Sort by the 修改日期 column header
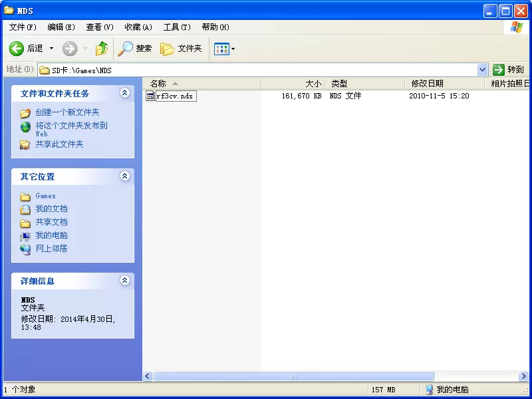This screenshot has height=399, width=532. pyautogui.click(x=445, y=84)
